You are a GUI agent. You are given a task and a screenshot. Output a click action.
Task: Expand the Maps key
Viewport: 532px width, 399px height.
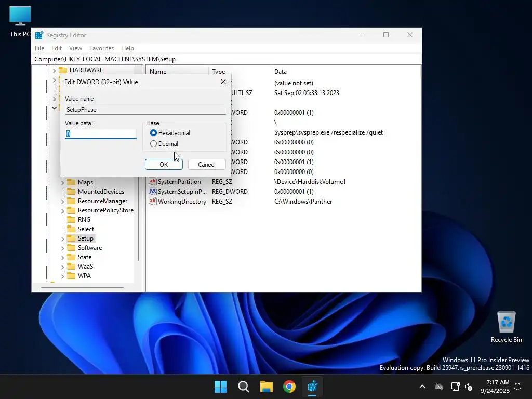pyautogui.click(x=62, y=182)
